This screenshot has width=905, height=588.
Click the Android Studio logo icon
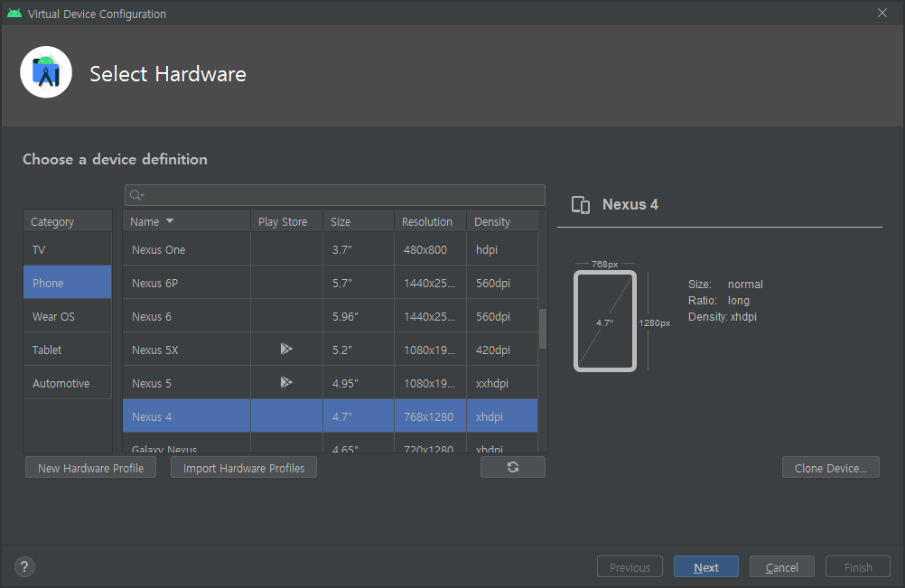(46, 72)
